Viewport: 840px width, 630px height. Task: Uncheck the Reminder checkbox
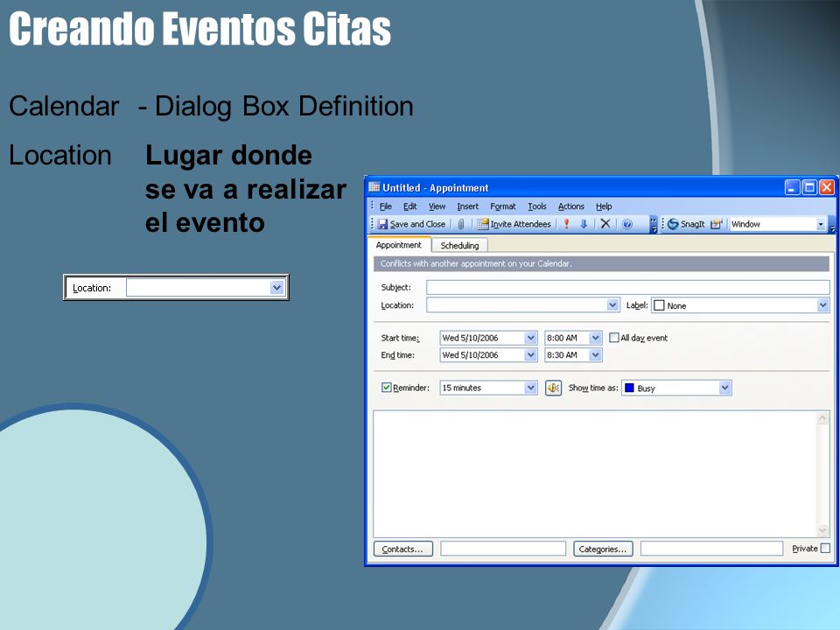[x=386, y=388]
